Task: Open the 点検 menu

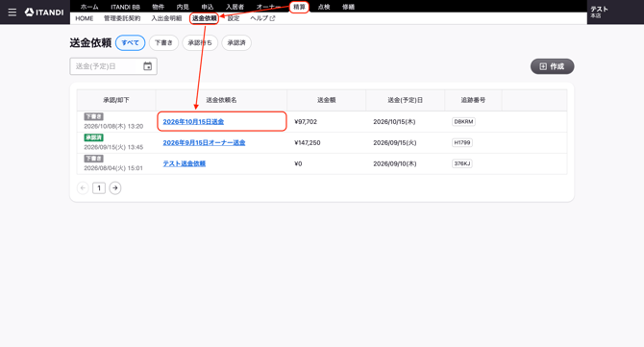Action: click(x=324, y=7)
